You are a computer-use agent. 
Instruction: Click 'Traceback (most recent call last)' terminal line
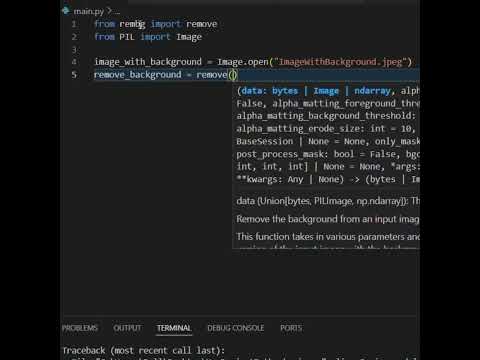(144, 351)
